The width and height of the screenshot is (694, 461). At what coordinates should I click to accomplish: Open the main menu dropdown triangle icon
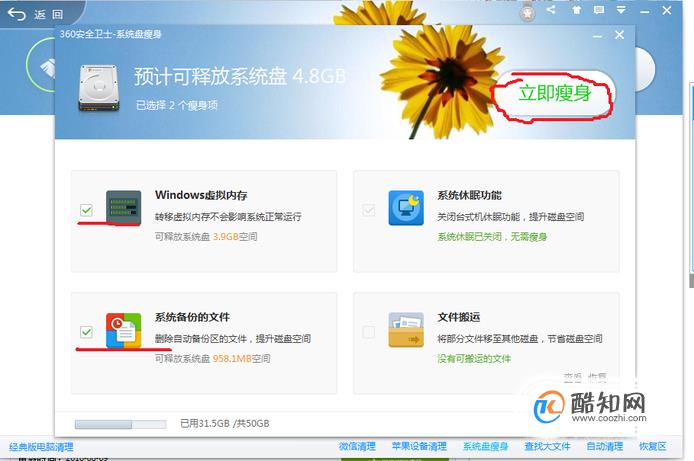pyautogui.click(x=621, y=10)
